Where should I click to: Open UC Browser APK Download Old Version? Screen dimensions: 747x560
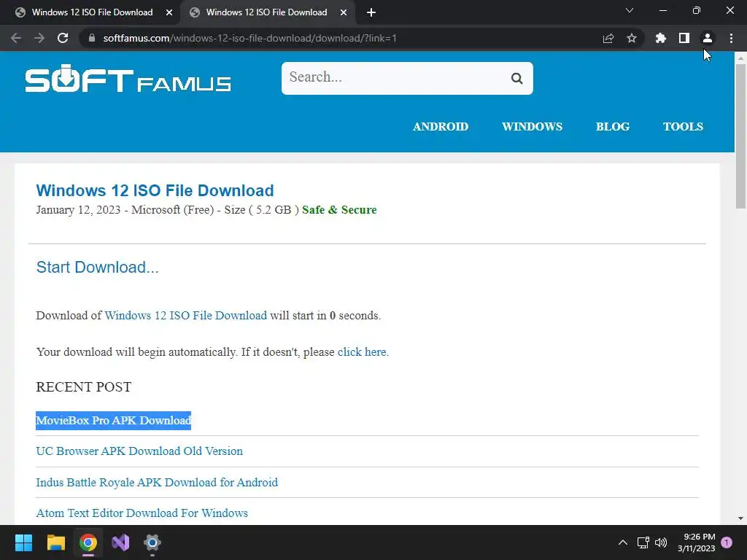pos(139,451)
